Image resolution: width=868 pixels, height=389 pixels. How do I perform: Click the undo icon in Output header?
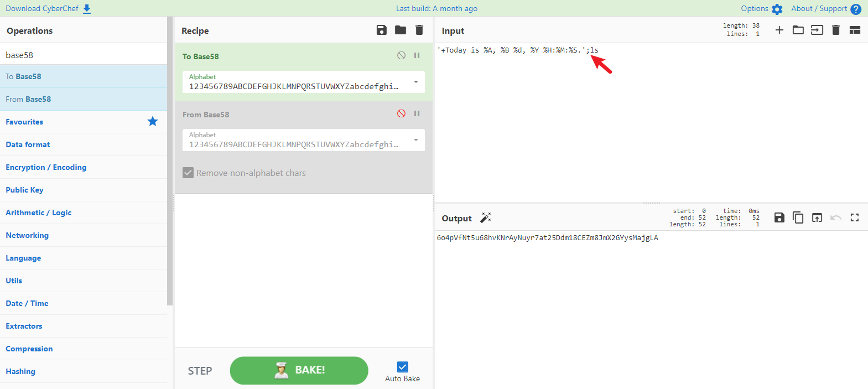(836, 217)
